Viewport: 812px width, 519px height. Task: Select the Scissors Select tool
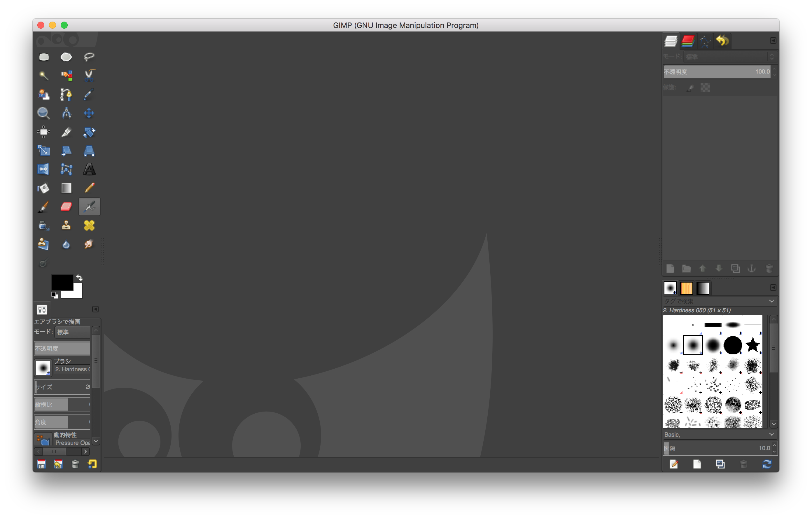89,75
